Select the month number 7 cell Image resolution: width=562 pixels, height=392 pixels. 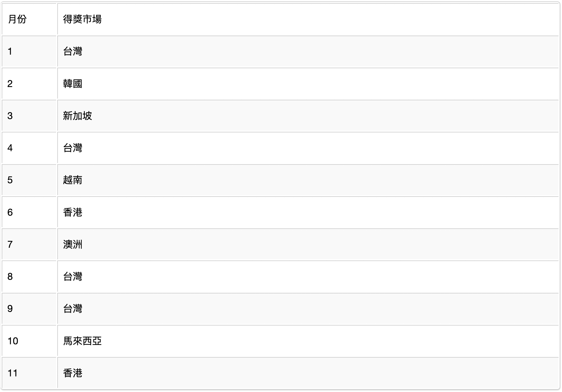coord(10,245)
